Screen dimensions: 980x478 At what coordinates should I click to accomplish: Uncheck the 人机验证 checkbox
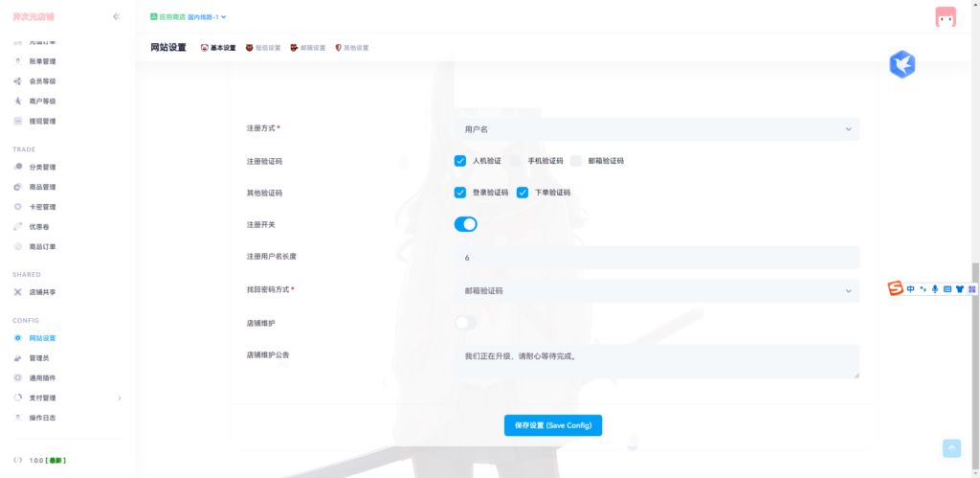tap(460, 161)
